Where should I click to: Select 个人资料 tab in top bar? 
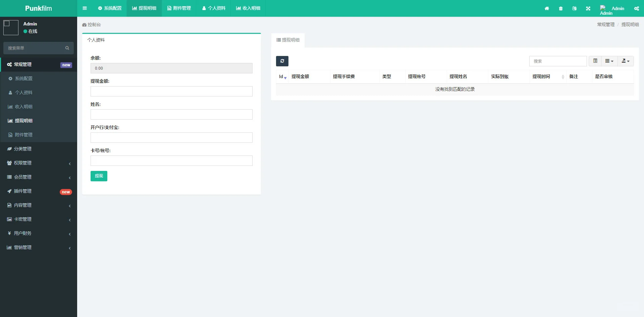pyautogui.click(x=214, y=8)
